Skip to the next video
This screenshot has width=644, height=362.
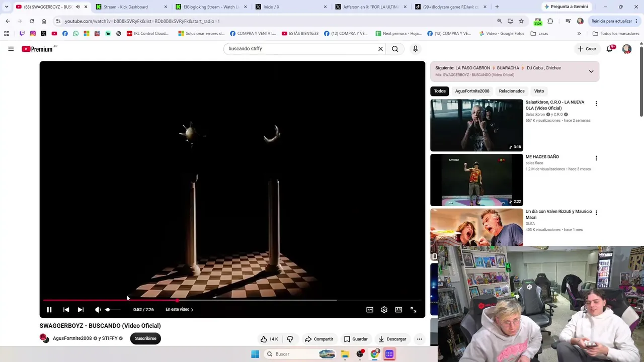click(x=80, y=310)
